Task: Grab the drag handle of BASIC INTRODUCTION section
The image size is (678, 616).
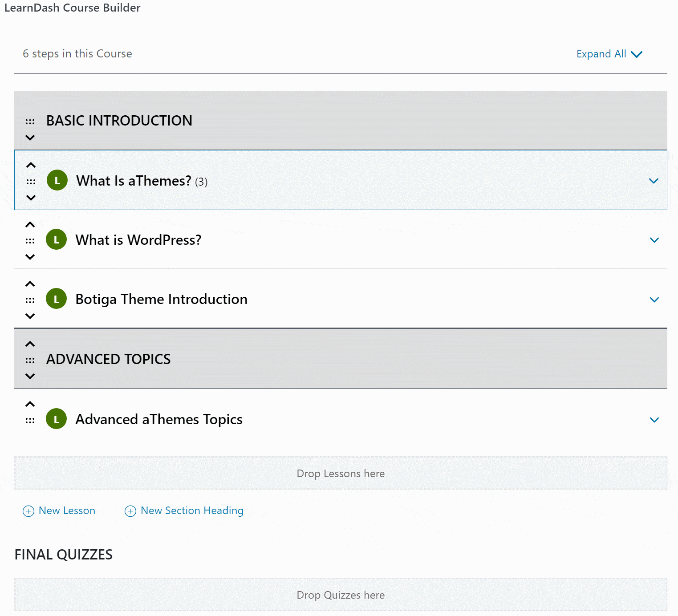Action: [30, 122]
